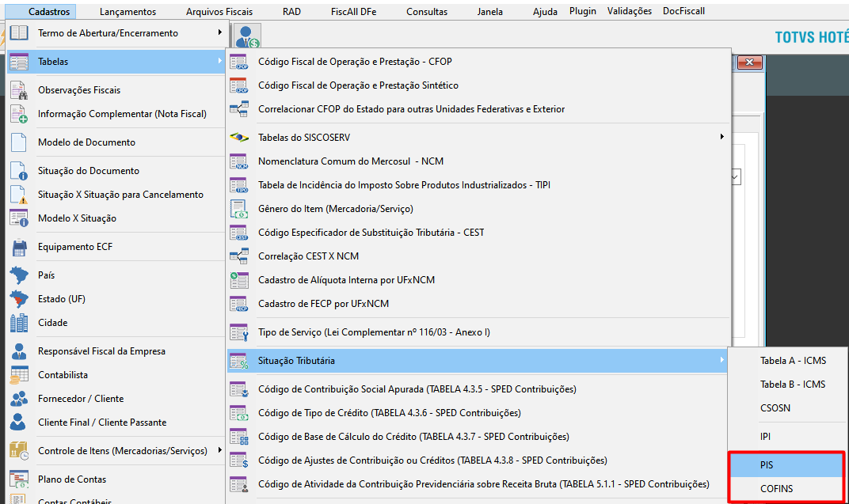Click the Tipo de Serviço wrench icon
The image size is (849, 504).
pyautogui.click(x=239, y=332)
